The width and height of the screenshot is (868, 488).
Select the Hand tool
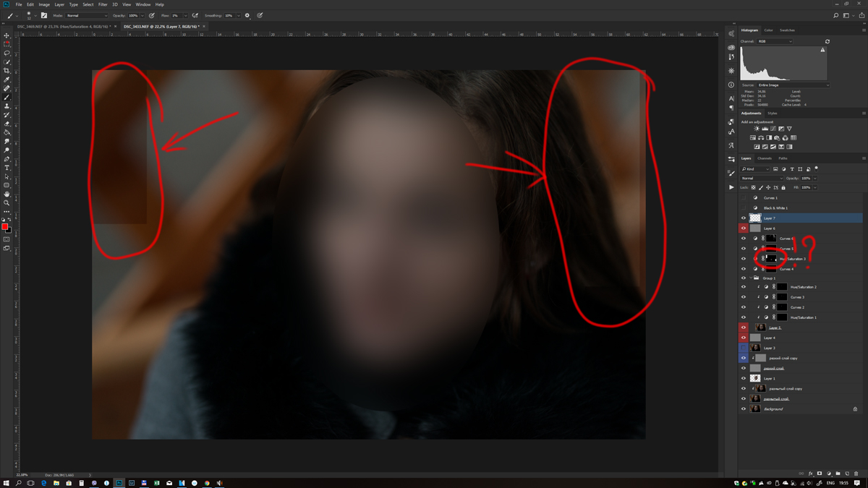(7, 194)
